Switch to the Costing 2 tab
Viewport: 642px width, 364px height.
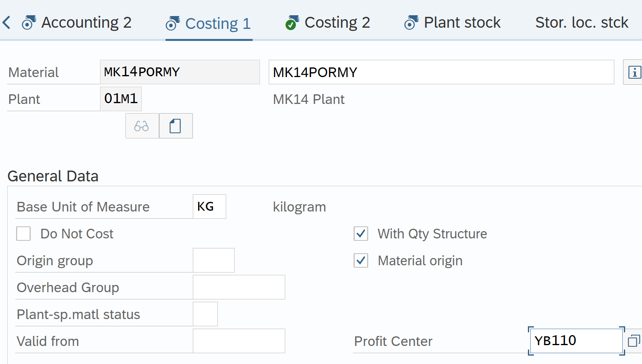point(337,22)
